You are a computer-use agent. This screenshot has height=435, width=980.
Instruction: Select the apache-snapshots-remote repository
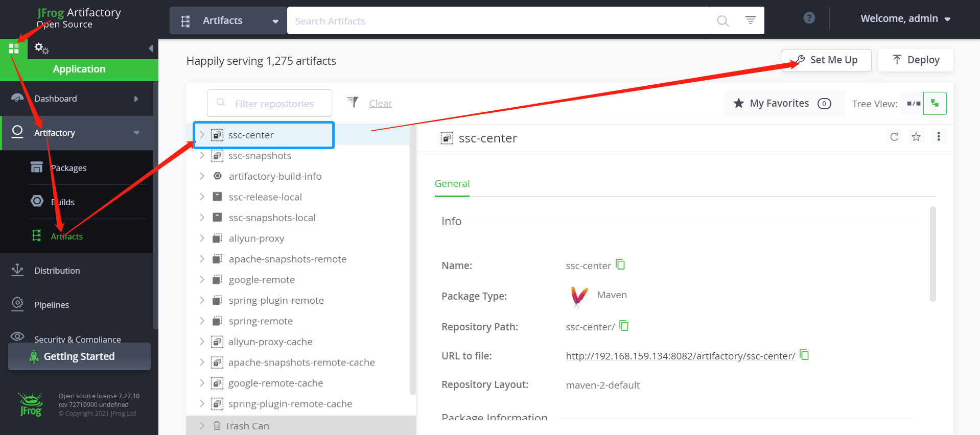[288, 259]
